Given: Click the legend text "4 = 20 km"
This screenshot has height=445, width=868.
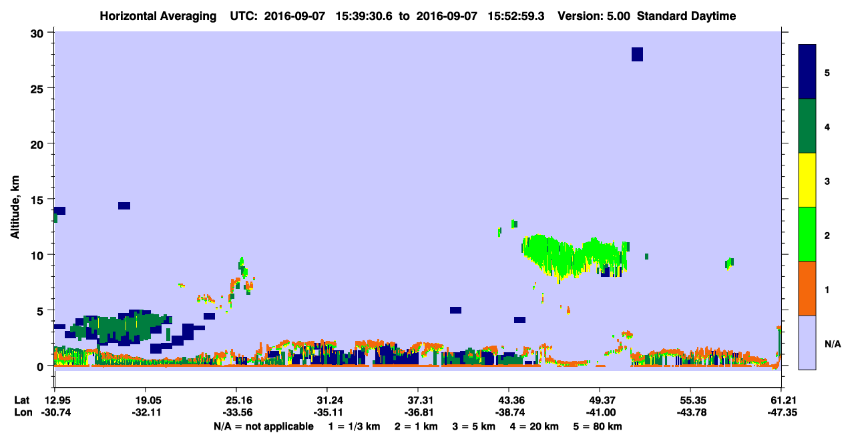Looking at the screenshot, I should click(534, 426).
